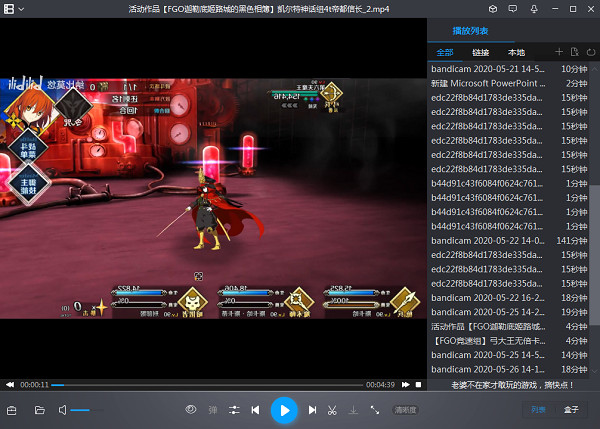This screenshot has width=600, height=429.
Task: Click the large blue play button
Action: [x=284, y=410]
